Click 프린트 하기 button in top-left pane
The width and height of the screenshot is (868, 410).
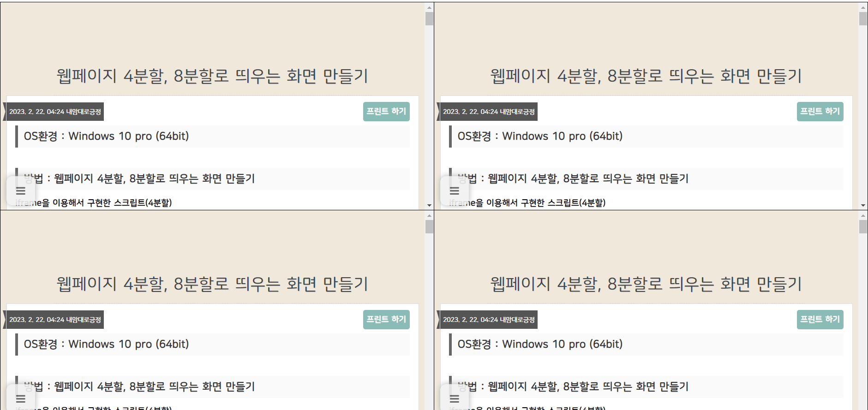386,112
